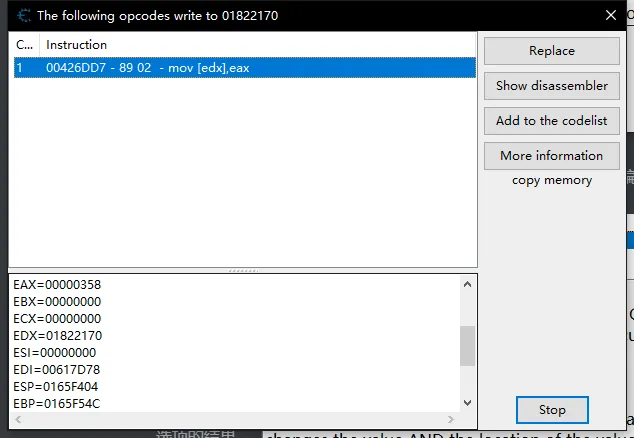
Task: Select the EDX=01822170 register line
Action: click(x=57, y=336)
